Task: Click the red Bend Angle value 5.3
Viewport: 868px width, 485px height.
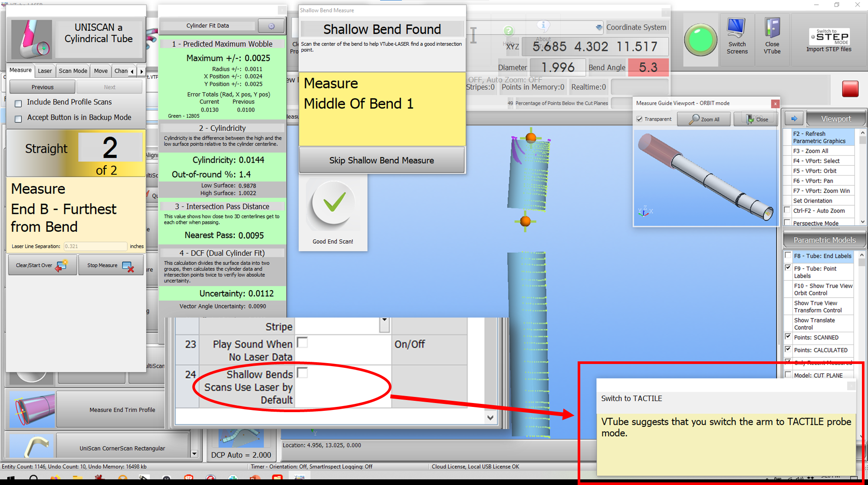Action: (648, 67)
